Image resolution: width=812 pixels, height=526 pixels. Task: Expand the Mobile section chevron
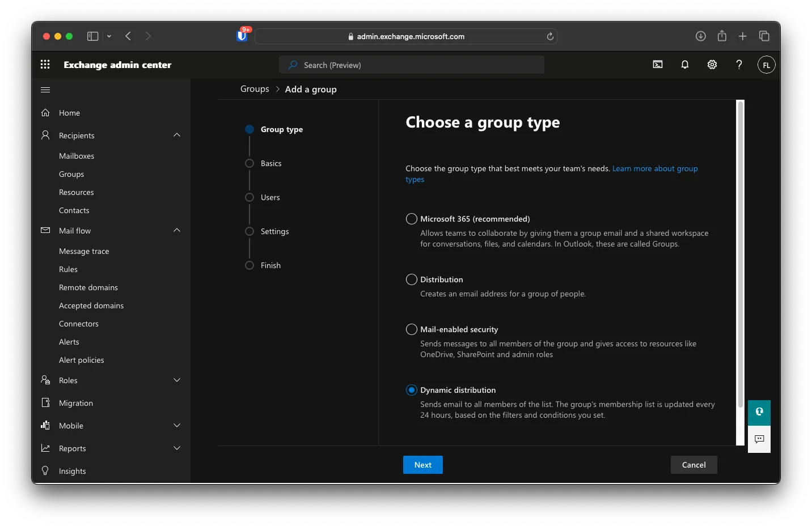177,425
